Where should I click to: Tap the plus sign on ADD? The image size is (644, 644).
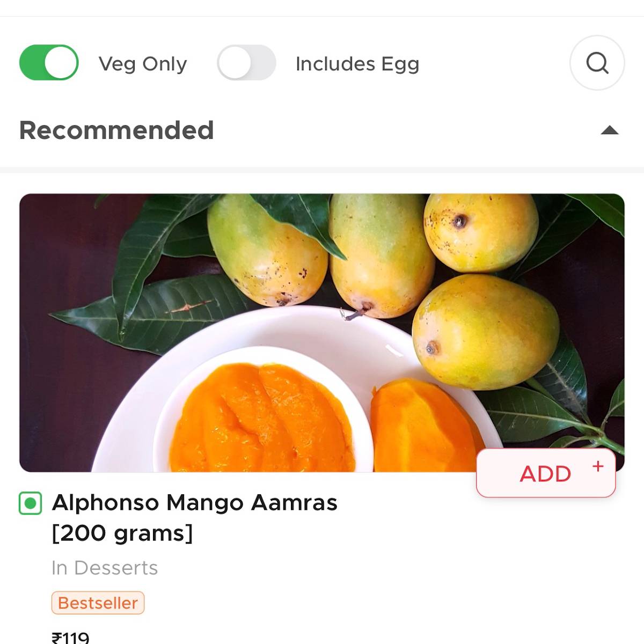pos(598,466)
